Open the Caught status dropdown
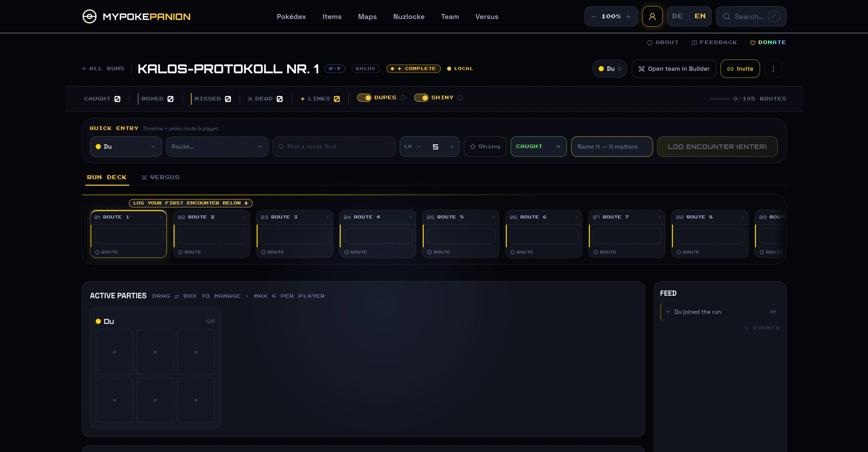 click(x=539, y=147)
